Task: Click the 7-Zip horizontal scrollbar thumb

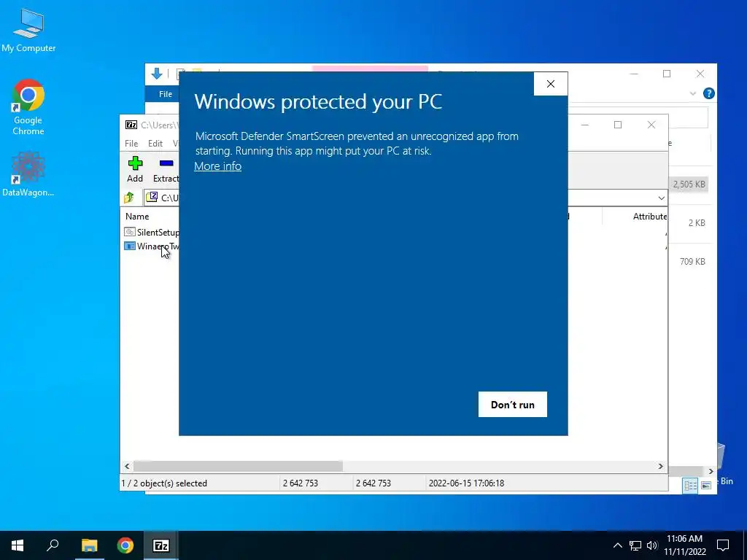Action: (x=238, y=466)
